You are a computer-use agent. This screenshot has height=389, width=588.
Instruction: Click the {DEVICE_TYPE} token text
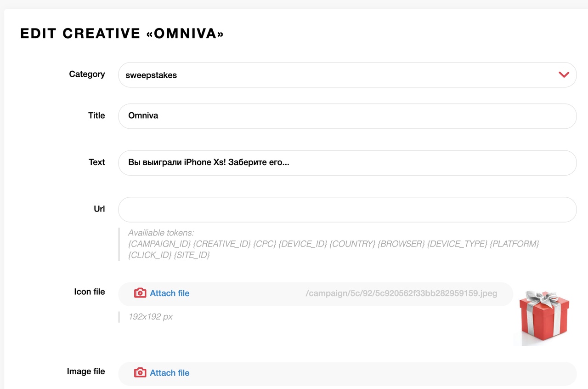(457, 244)
